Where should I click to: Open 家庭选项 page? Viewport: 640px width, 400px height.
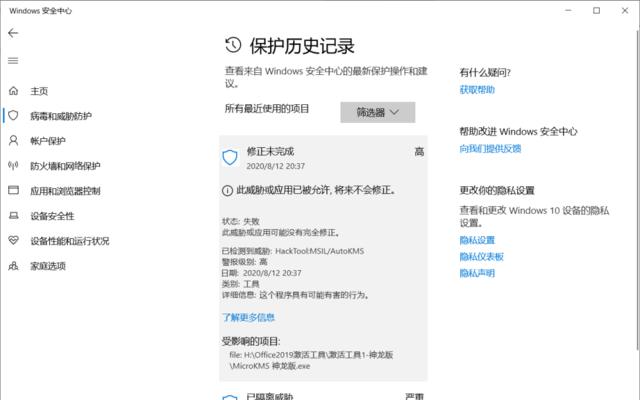tap(48, 266)
